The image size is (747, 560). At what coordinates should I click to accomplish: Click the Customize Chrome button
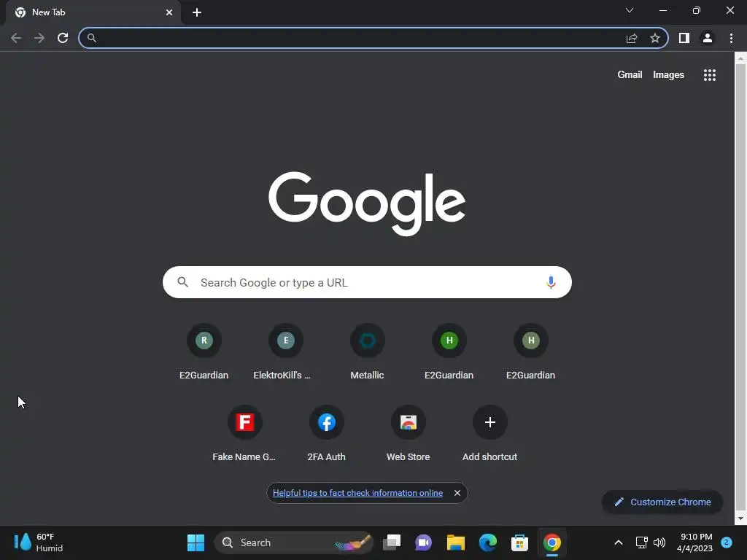tap(662, 502)
